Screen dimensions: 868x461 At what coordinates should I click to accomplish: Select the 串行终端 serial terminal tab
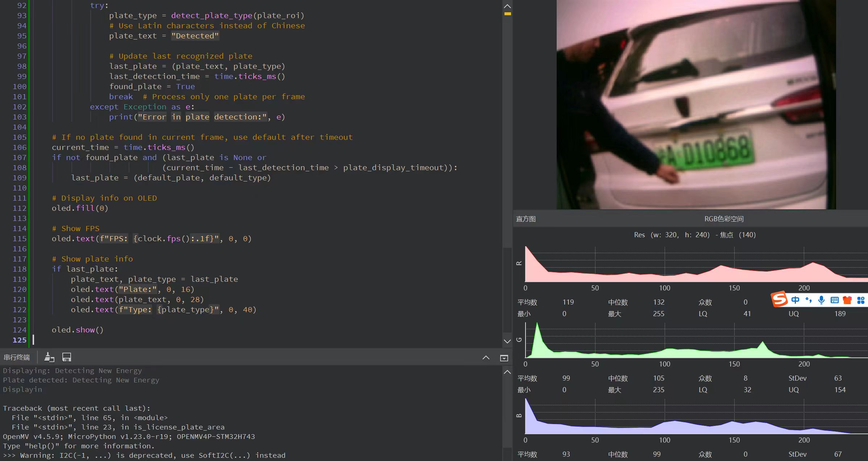17,357
